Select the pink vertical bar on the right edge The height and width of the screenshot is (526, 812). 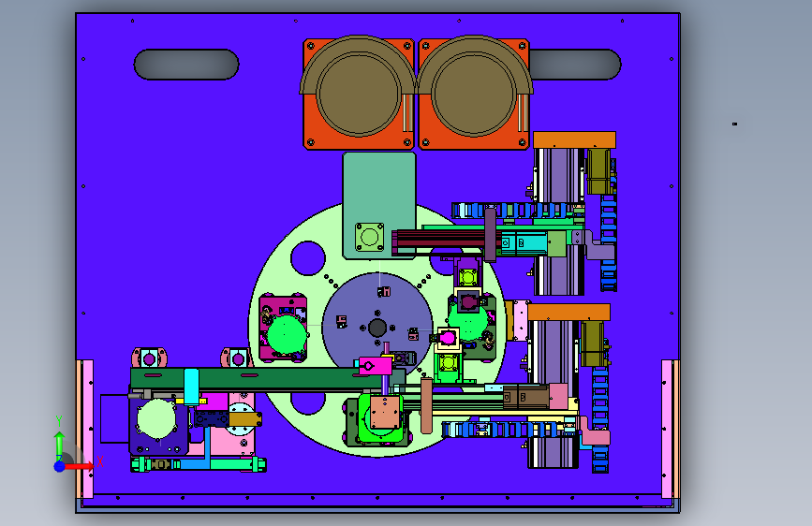(667, 430)
